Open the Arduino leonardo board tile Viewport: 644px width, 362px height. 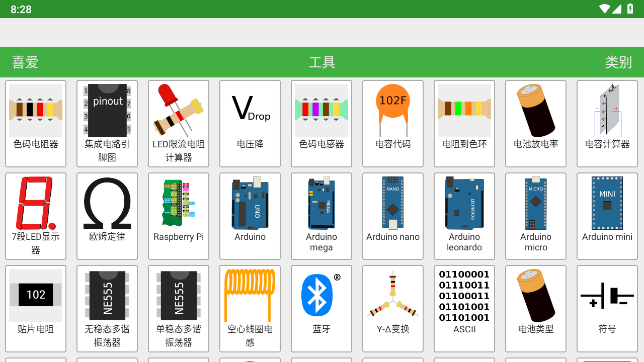(x=464, y=216)
